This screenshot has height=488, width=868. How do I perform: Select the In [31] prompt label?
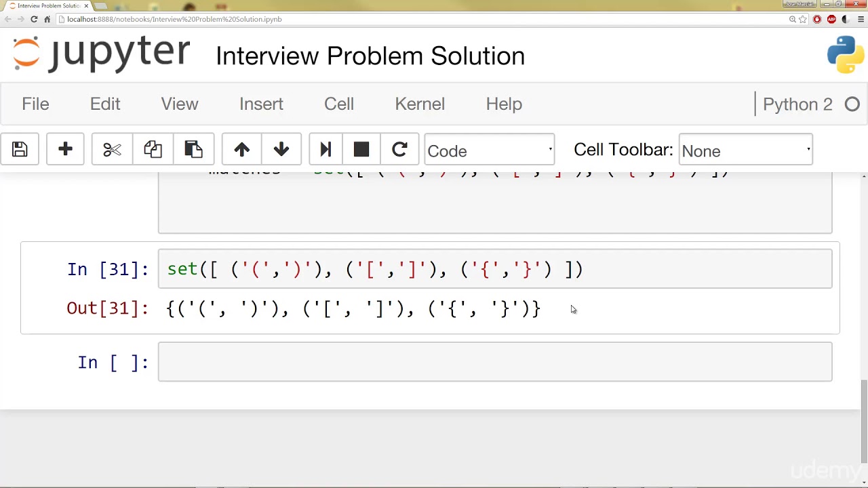tap(108, 269)
